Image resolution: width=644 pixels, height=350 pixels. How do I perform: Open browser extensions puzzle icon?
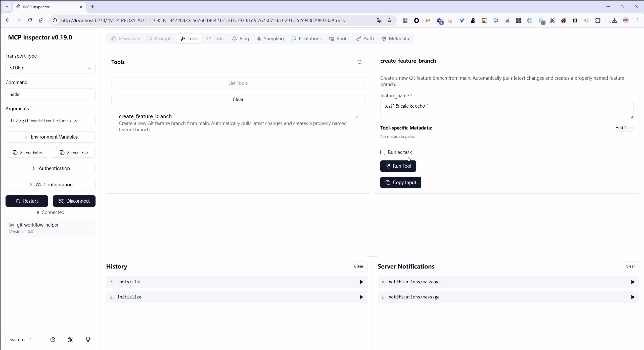pyautogui.click(x=598, y=21)
